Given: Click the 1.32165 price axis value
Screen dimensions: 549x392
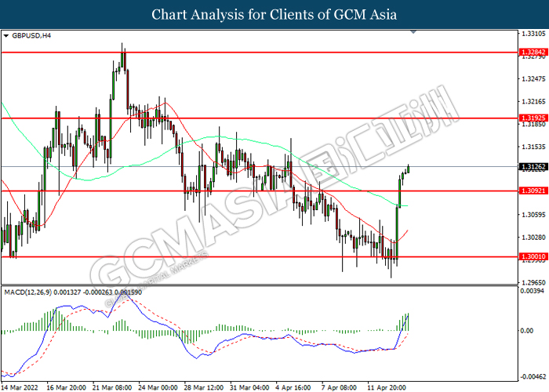Looking at the screenshot, I should [533, 101].
